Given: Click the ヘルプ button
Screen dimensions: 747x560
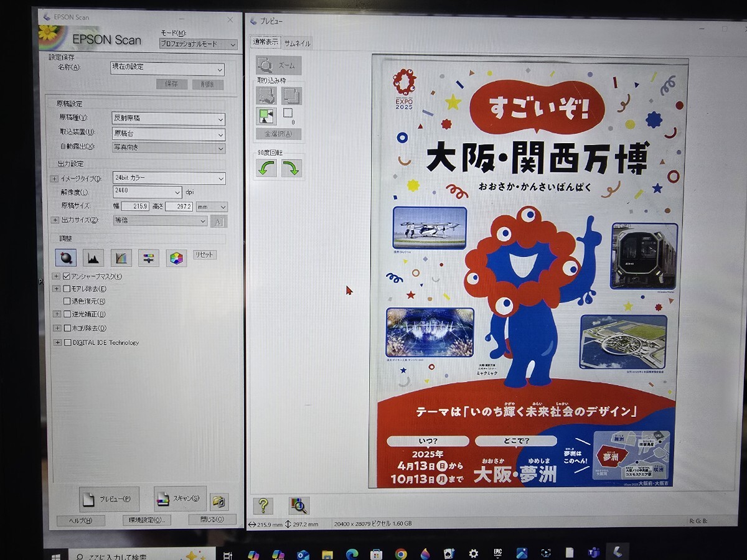Looking at the screenshot, I should click(x=81, y=520).
